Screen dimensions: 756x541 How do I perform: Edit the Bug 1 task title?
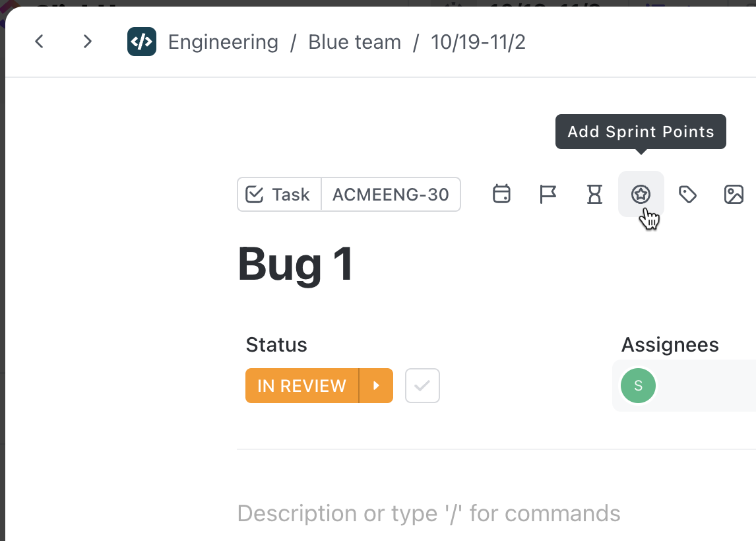pos(296,265)
